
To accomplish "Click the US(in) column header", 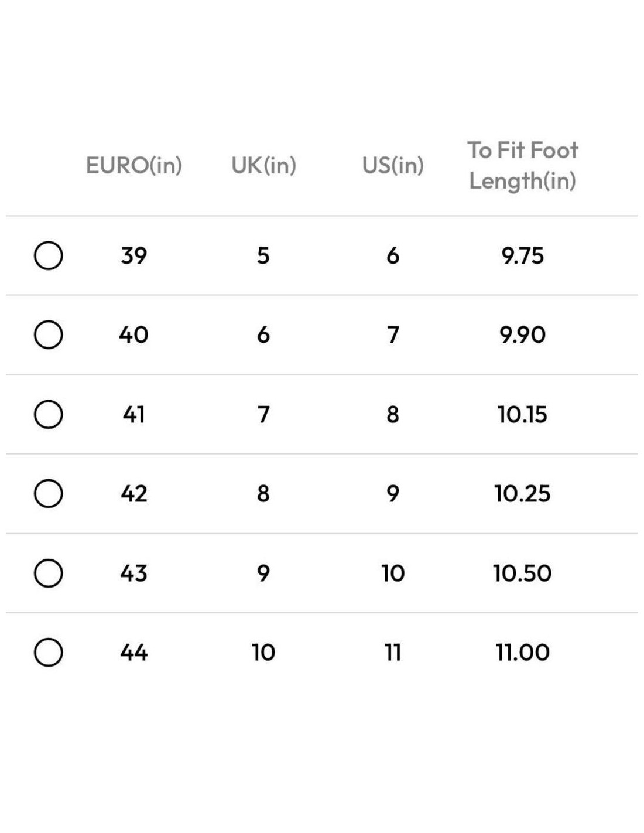I will click(x=393, y=166).
